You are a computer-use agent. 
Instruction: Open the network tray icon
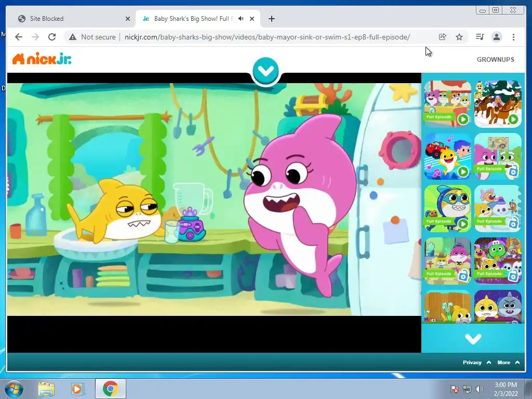[x=467, y=389]
